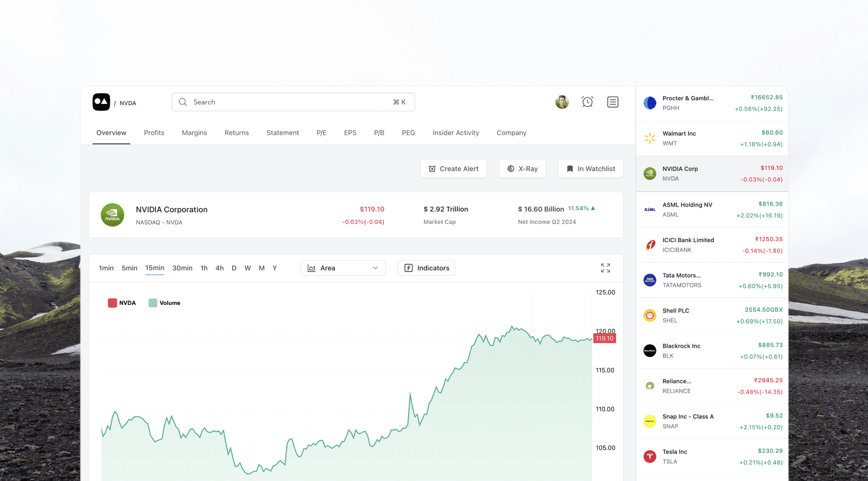Image resolution: width=868 pixels, height=481 pixels.
Task: Open the Area chart type dropdown
Action: (343, 268)
